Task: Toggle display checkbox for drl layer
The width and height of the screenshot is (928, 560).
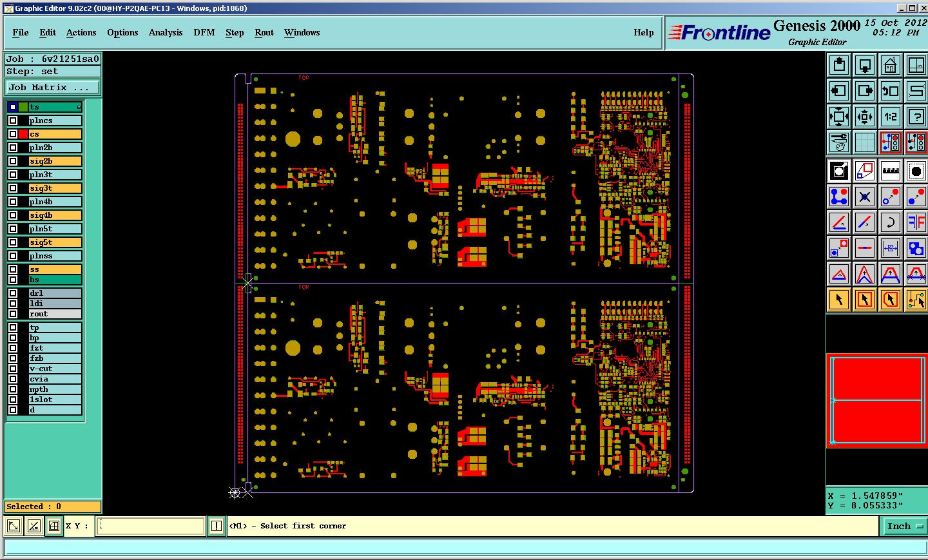Action: [13, 293]
